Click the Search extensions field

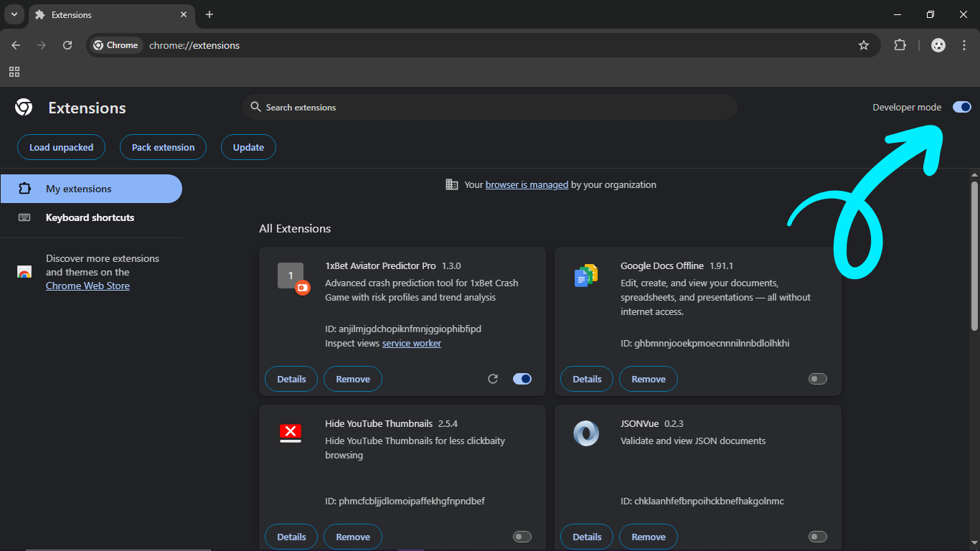[489, 107]
